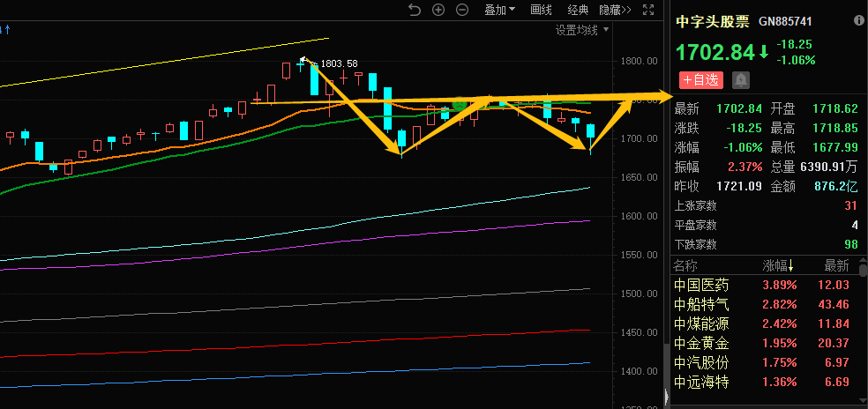Expand hidden toolbar items via 隐藏>>
Viewport: 868px width, 409px height.
615,10
